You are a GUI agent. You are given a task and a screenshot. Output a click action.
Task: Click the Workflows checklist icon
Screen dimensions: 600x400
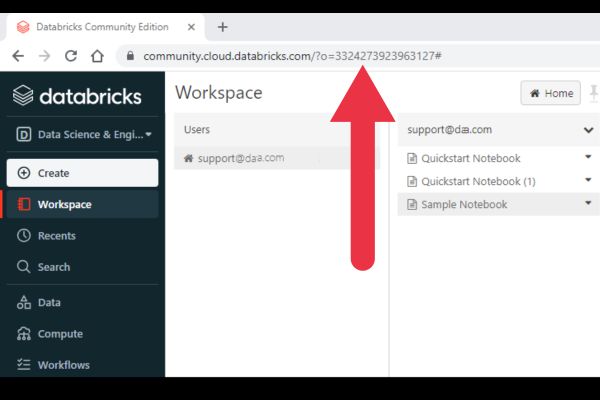[24, 364]
